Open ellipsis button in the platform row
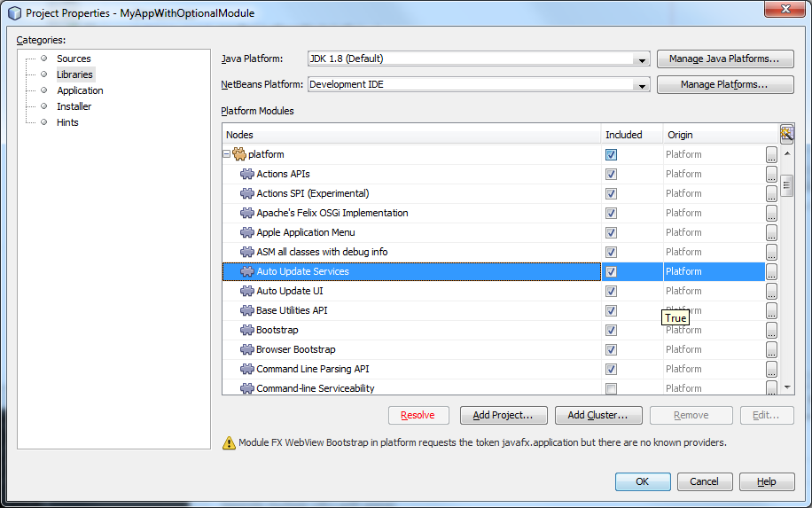Viewport: 812px width, 508px height. pyautogui.click(x=771, y=154)
